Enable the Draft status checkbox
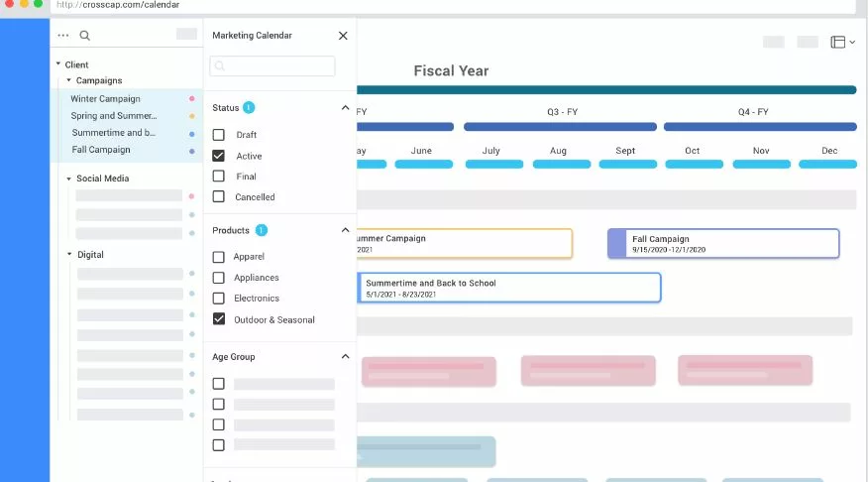The image size is (868, 482). [219, 135]
